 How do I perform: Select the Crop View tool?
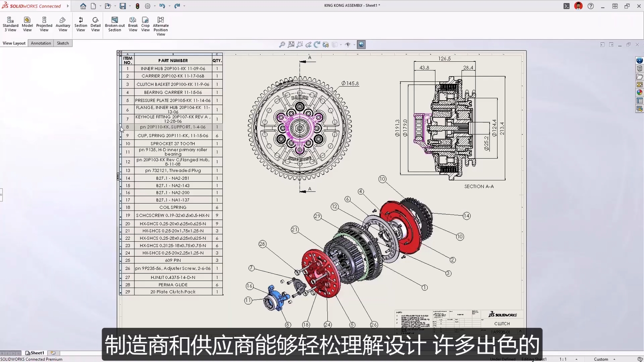tap(145, 24)
